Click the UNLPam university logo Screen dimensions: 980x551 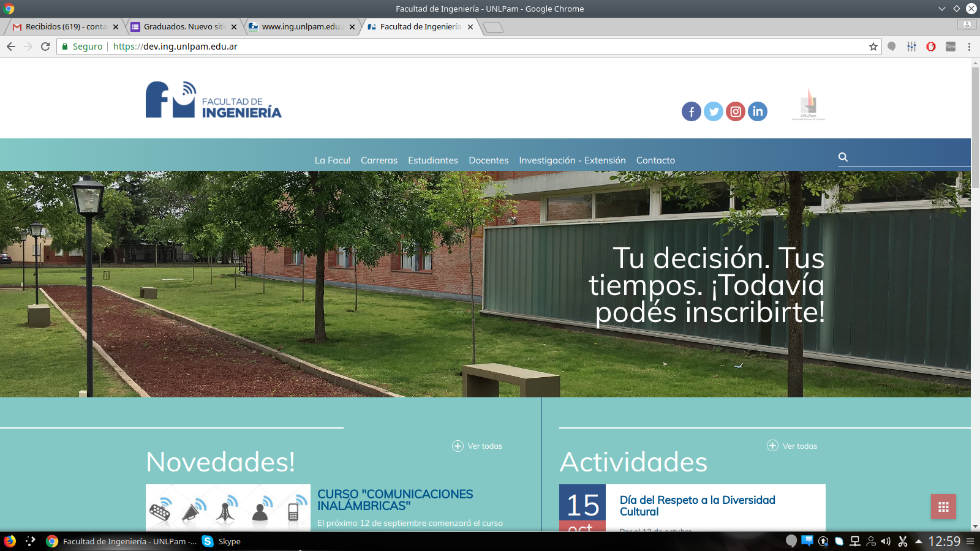click(x=808, y=104)
